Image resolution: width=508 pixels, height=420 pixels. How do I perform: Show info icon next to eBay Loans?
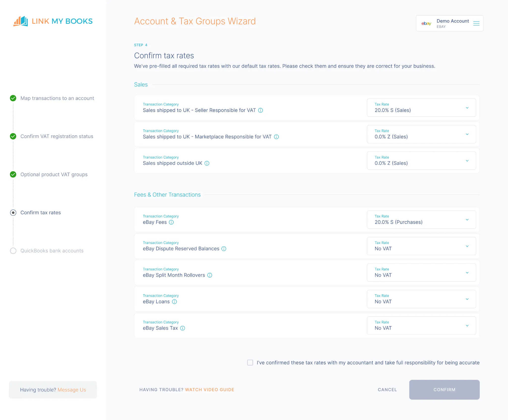pyautogui.click(x=174, y=302)
